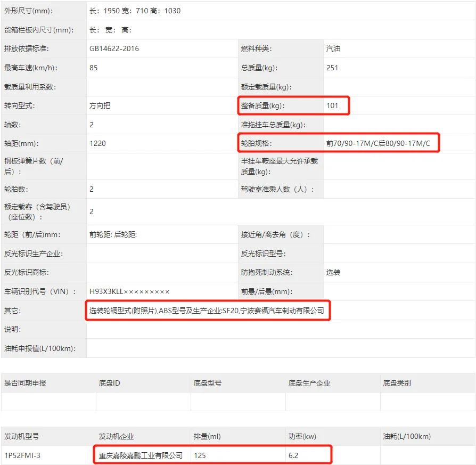
Task: Click the 排放依据标准 label
Action: [27, 48]
